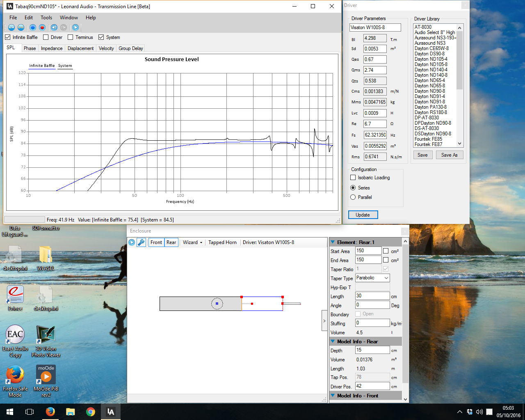Select the Evince desktop shortcut

[15, 298]
